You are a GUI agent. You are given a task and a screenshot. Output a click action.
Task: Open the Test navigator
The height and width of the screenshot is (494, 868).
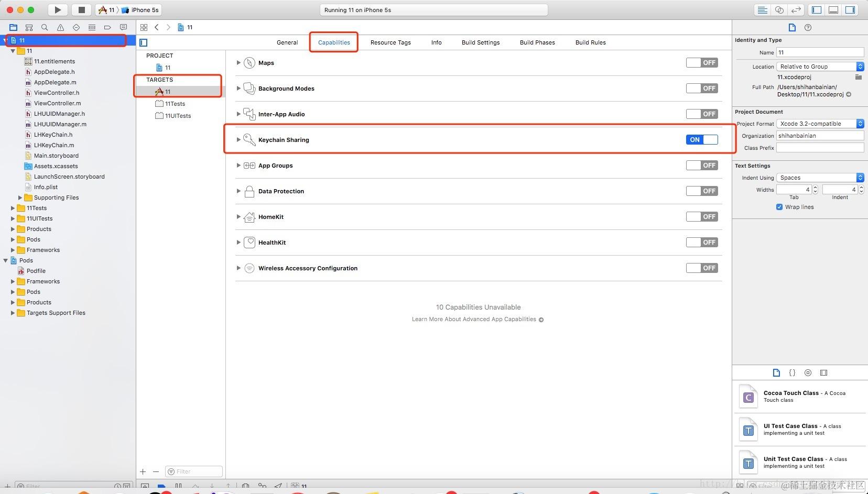tap(77, 27)
